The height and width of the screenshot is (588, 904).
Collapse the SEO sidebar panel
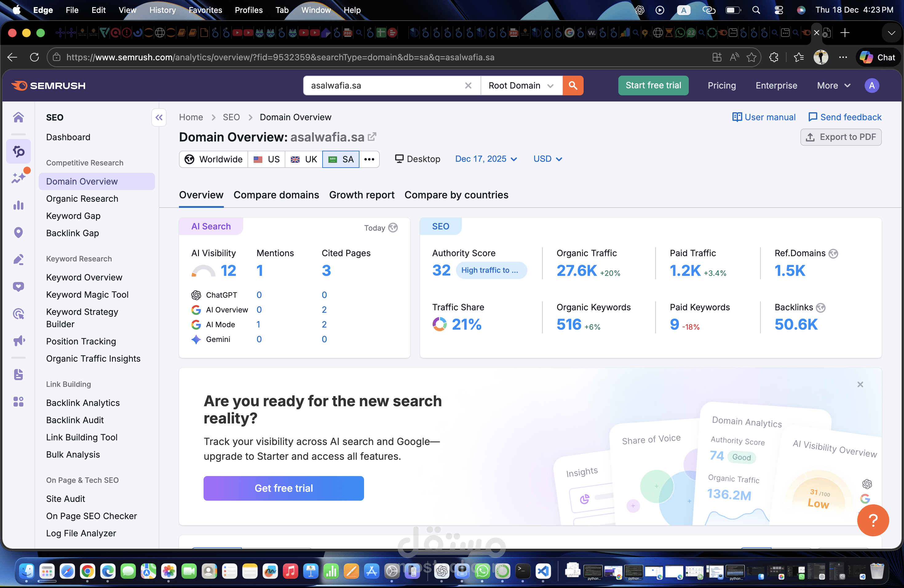(x=159, y=117)
